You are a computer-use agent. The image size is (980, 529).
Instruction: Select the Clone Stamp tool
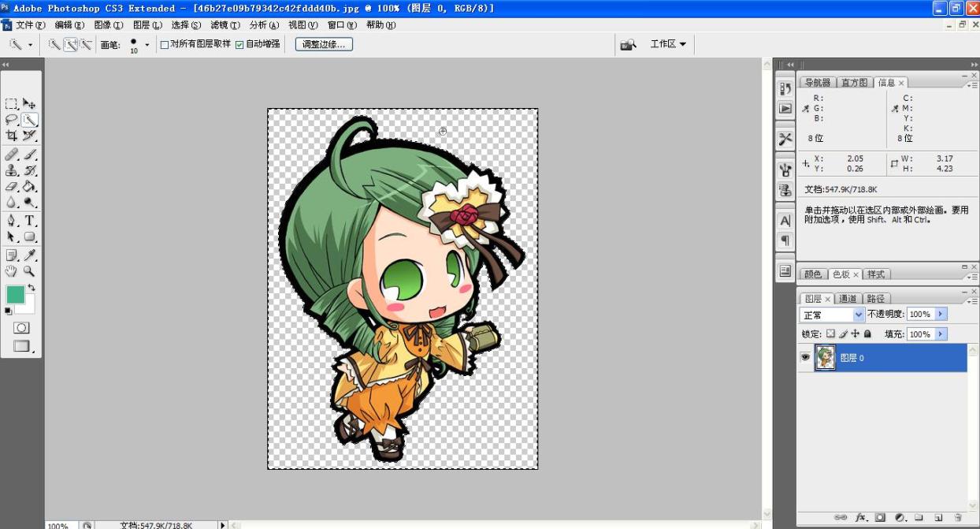[11, 170]
